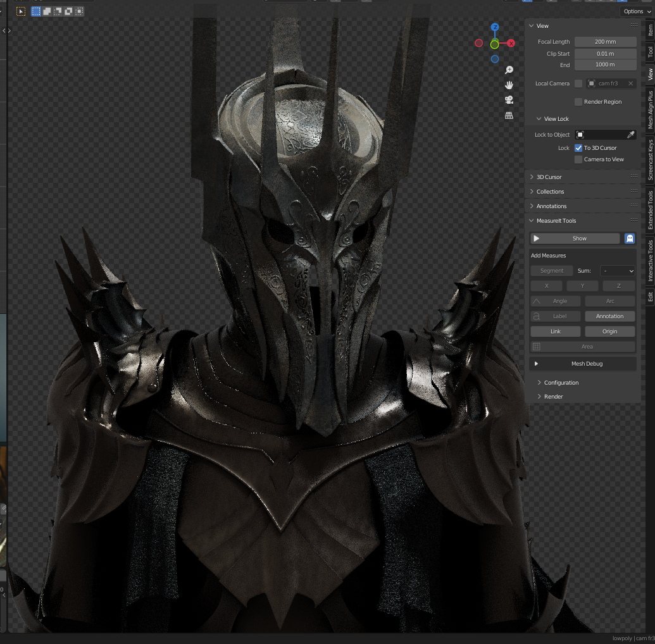Viewport: 655px width, 644px height.
Task: Open the Interactive Tools sidebar tab
Action: [651, 260]
